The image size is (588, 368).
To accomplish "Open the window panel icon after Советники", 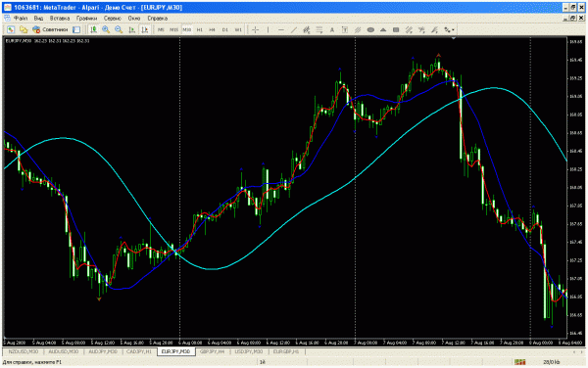I will click(76, 29).
